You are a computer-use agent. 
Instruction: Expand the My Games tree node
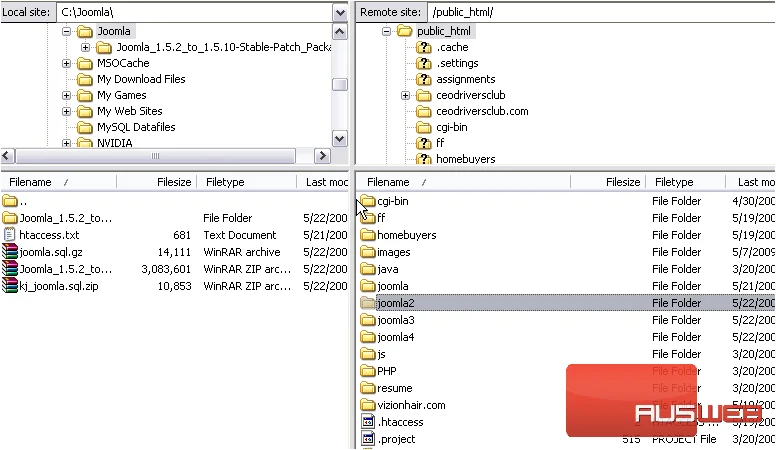coord(66,96)
